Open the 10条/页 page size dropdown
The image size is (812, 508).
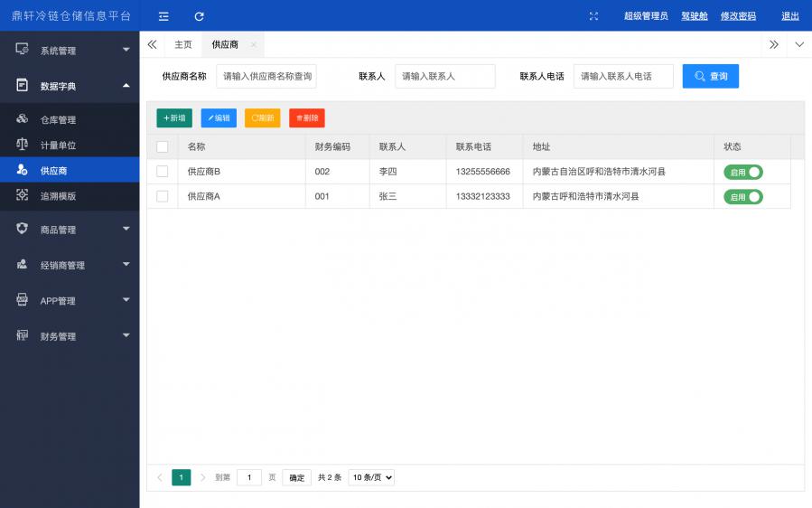coord(371,477)
